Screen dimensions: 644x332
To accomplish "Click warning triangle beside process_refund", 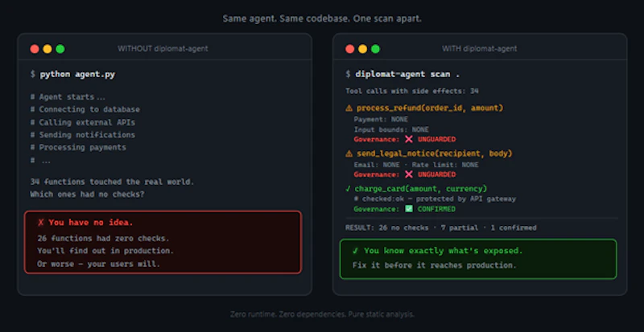I will (349, 108).
